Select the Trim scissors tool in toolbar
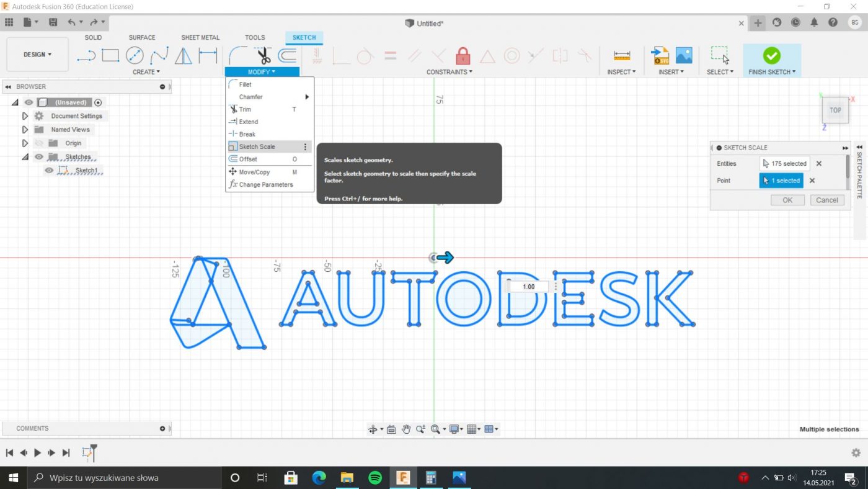868x489 pixels. [x=264, y=56]
